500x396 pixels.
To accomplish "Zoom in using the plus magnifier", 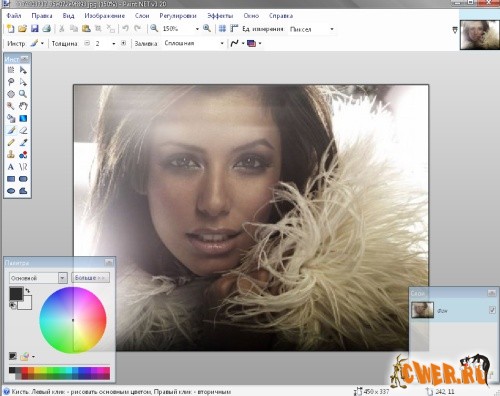I will pyautogui.click(x=207, y=28).
